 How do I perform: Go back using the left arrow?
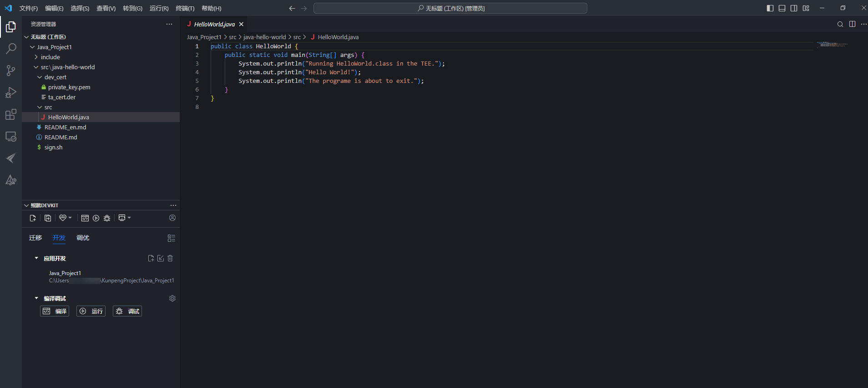(292, 8)
